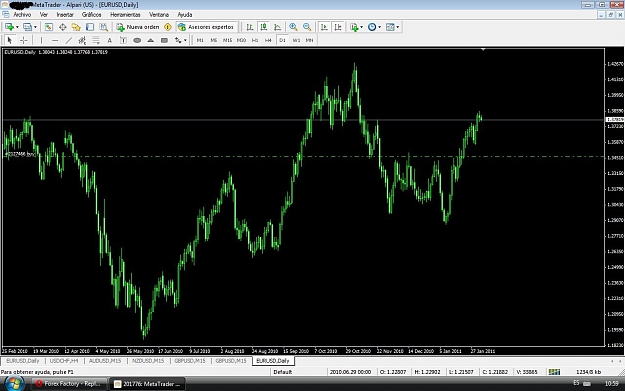Viewport: 625px width, 391px height.
Task: Switch to H4 timeframe
Action: [x=268, y=40]
